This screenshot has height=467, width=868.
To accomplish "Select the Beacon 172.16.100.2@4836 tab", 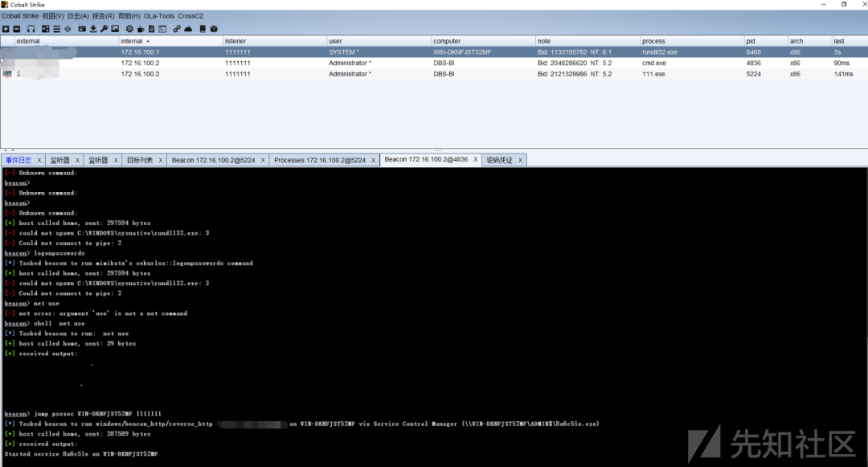I will pyautogui.click(x=426, y=159).
